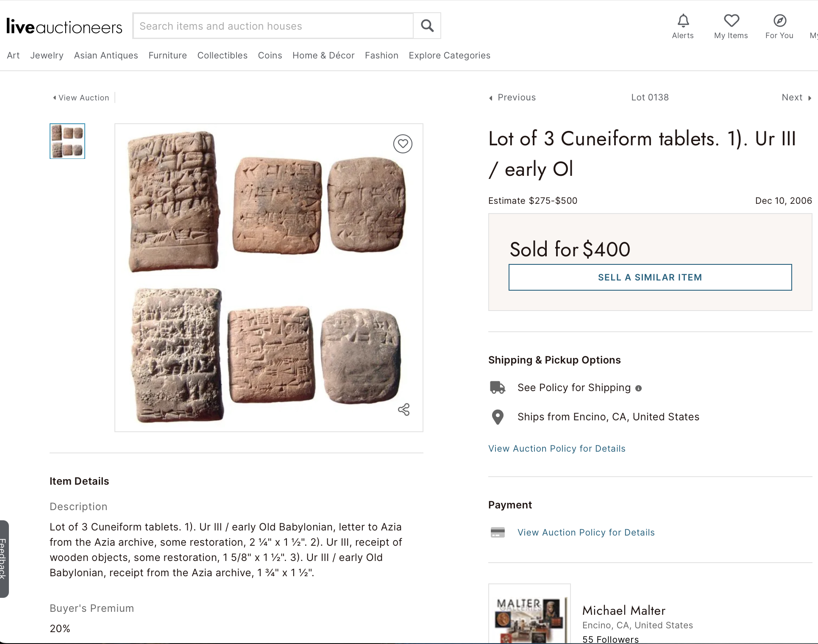Viewport: 818px width, 644px height.
Task: Open the Explore Categories menu
Action: (x=449, y=56)
